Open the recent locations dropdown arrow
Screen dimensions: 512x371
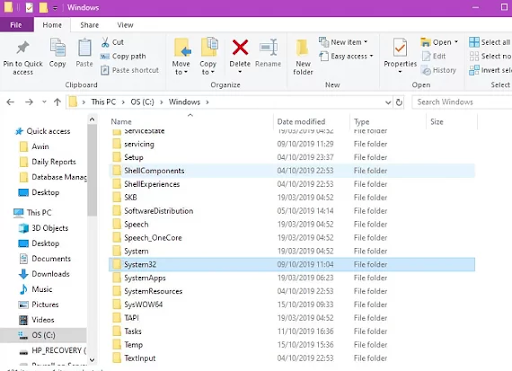tap(44, 102)
